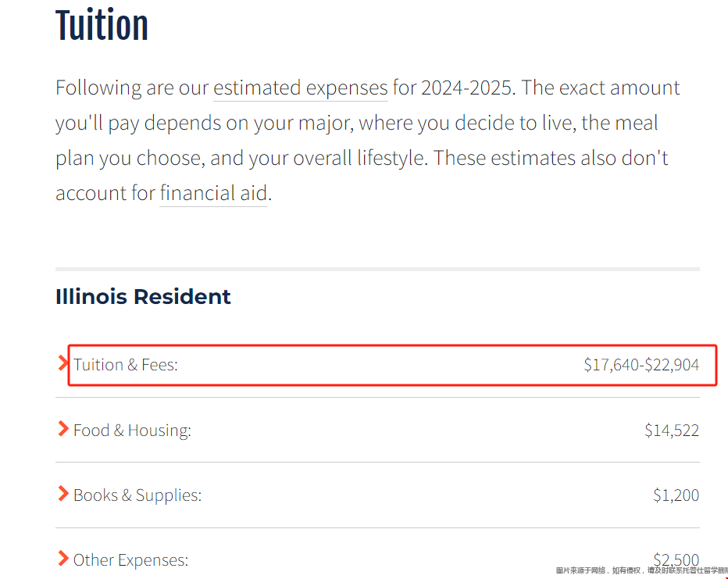The image size is (728, 579).
Task: Expand the Books & Supplies chevron arrow
Action: [x=63, y=494]
